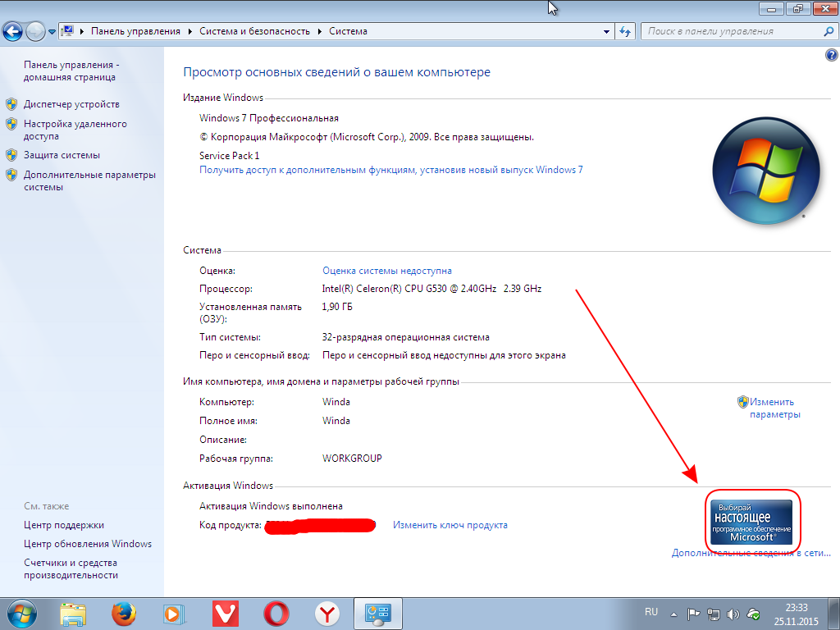Click the computer icon in address bar
Screen dimensions: 840x630
tap(67, 31)
